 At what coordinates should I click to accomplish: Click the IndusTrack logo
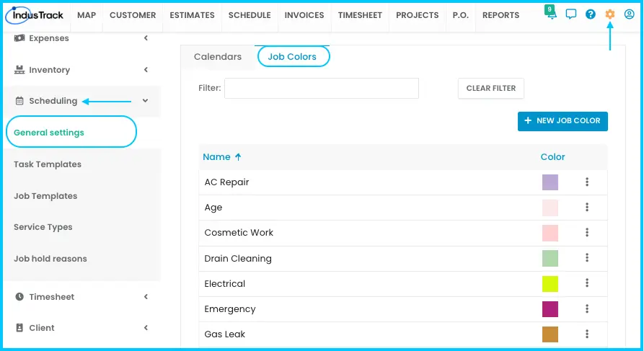click(35, 15)
